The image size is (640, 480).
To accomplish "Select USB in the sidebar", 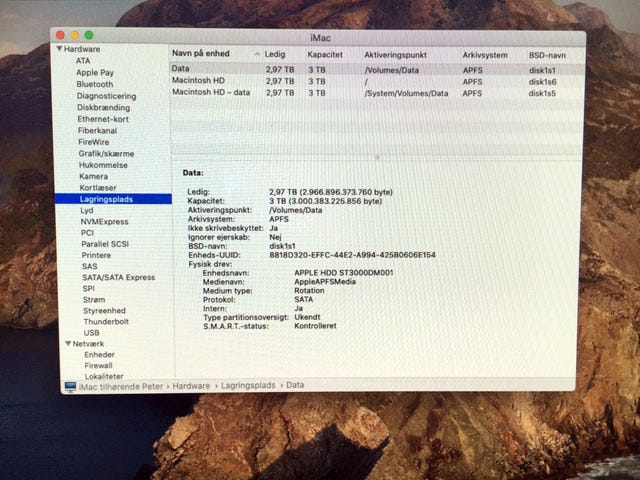I will 91,333.
